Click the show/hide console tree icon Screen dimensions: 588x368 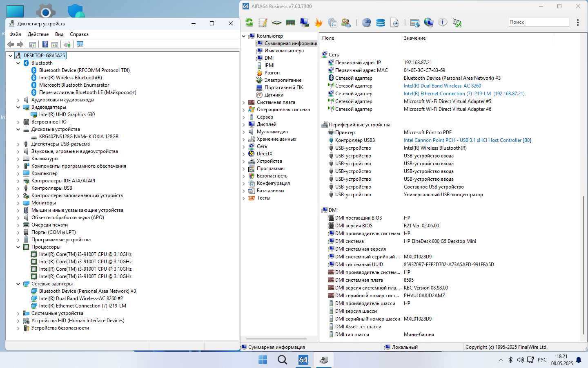click(x=33, y=44)
